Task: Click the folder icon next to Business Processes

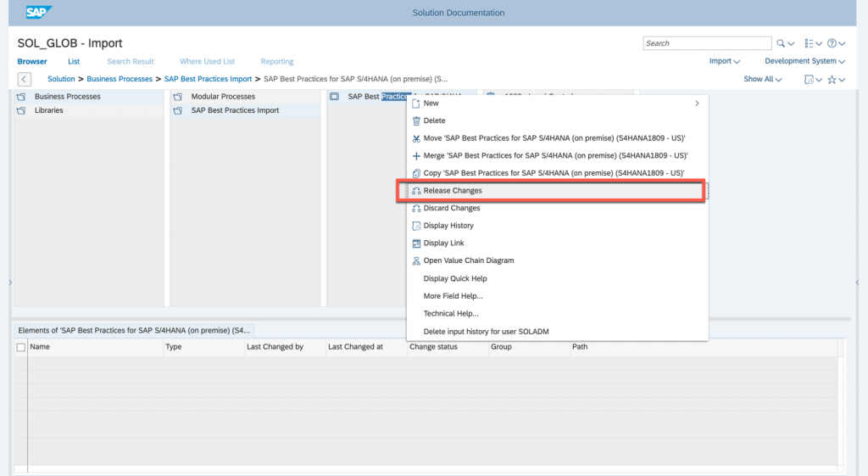Action: [x=21, y=97]
